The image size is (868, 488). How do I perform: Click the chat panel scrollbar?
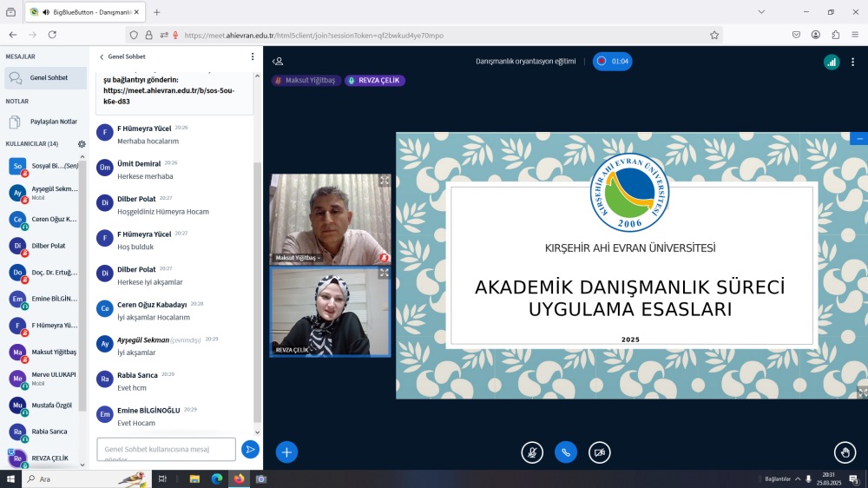click(x=258, y=291)
